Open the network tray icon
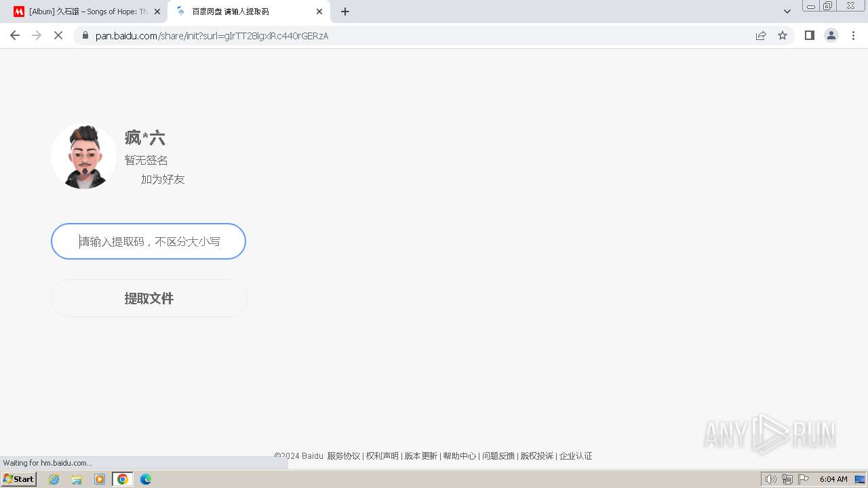868x488 pixels. 787,479
